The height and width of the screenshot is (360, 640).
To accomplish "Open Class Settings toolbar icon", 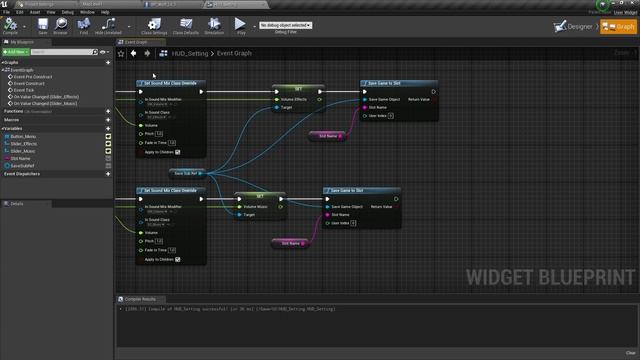I will click(154, 25).
